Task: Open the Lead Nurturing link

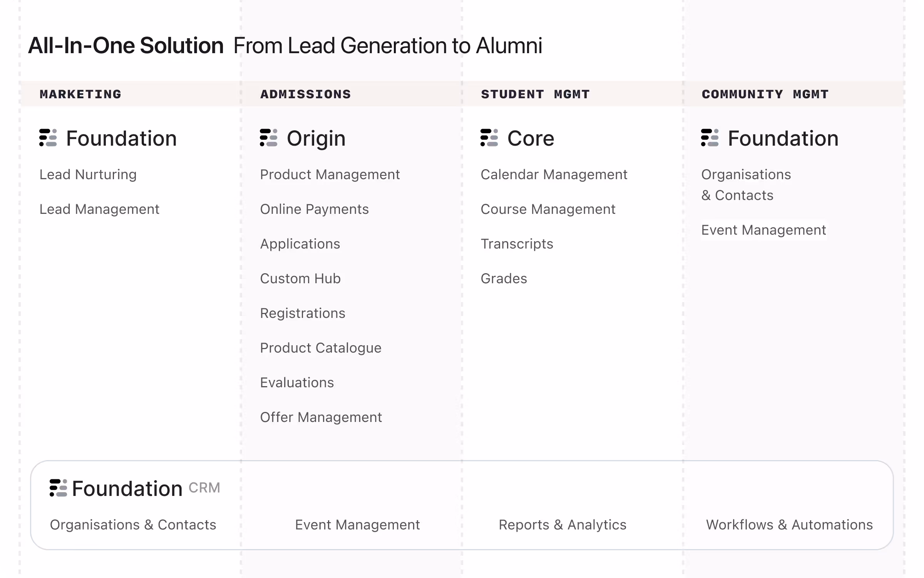Action: point(88,175)
